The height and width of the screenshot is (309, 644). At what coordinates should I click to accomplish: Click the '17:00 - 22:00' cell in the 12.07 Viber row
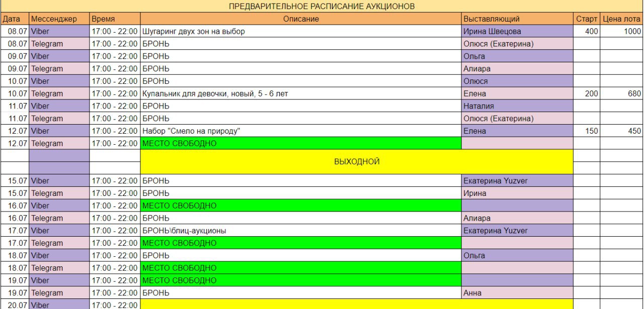(115, 131)
